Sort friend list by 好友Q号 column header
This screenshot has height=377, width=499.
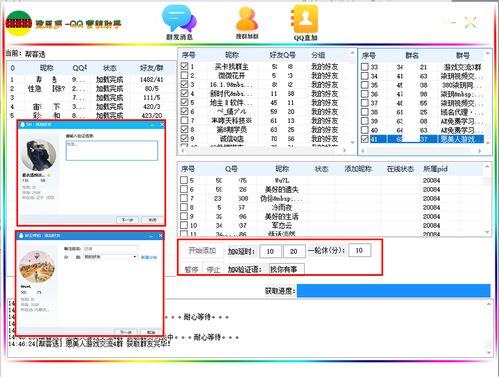282,55
